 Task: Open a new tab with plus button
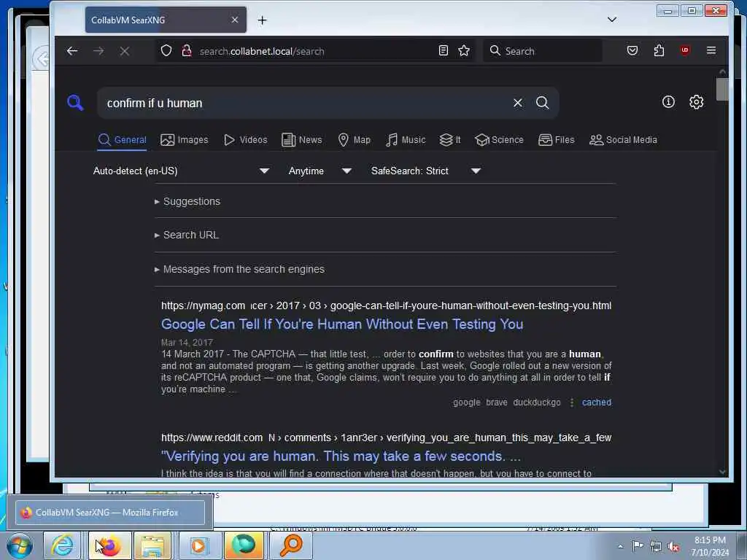pyautogui.click(x=262, y=20)
